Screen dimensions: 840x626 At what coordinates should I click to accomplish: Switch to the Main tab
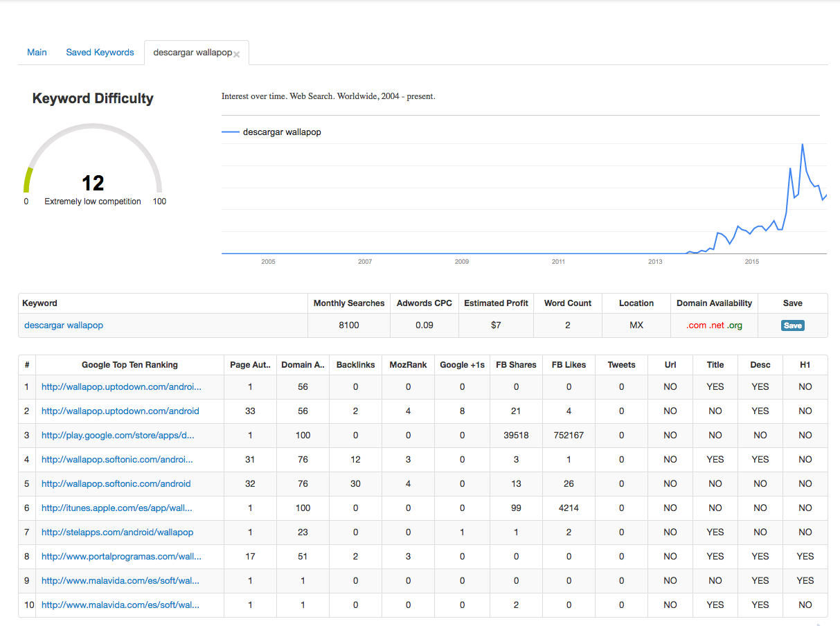pyautogui.click(x=37, y=53)
